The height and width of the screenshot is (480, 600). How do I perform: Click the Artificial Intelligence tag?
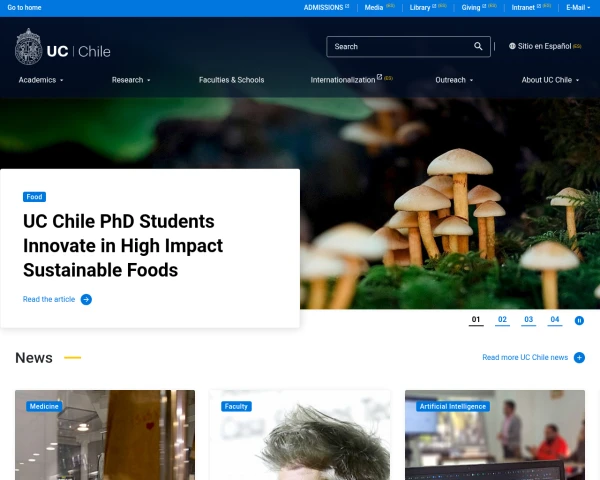point(453,406)
